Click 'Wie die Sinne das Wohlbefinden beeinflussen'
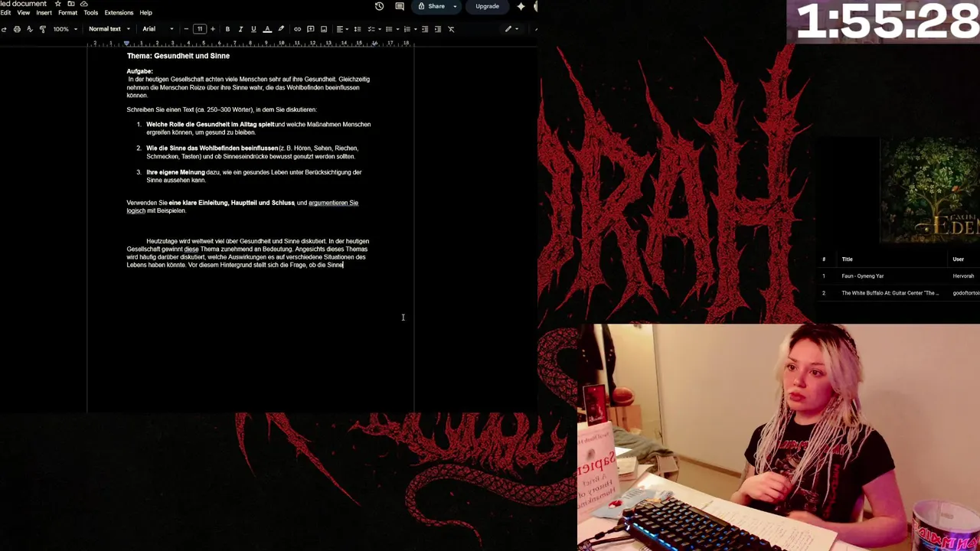The height and width of the screenshot is (551, 980). coord(212,148)
